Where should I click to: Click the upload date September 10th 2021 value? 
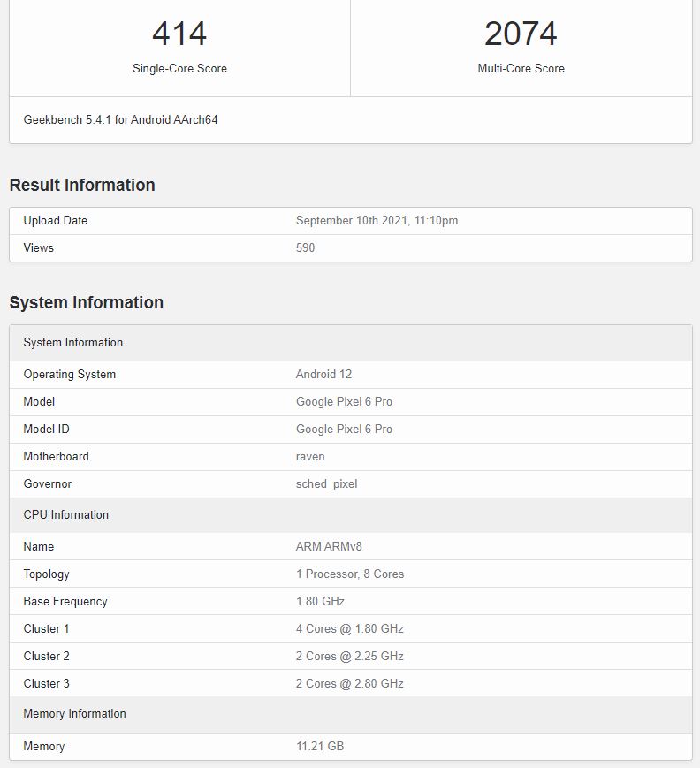[377, 220]
